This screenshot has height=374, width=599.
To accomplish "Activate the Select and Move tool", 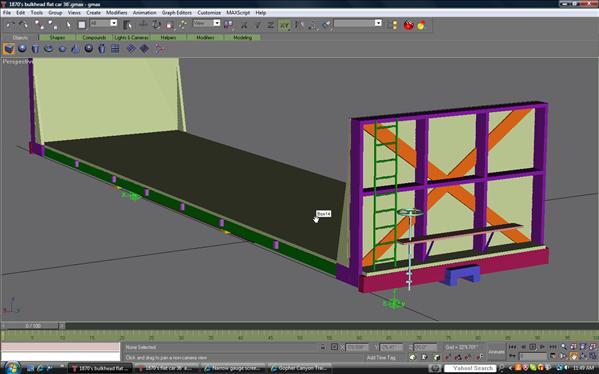I will tap(143, 25).
